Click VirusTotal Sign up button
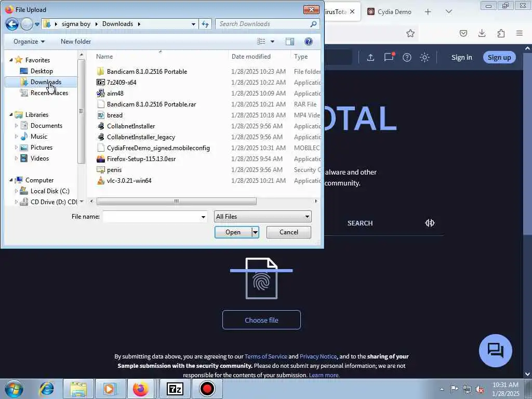The width and height of the screenshot is (532, 399). 499,57
